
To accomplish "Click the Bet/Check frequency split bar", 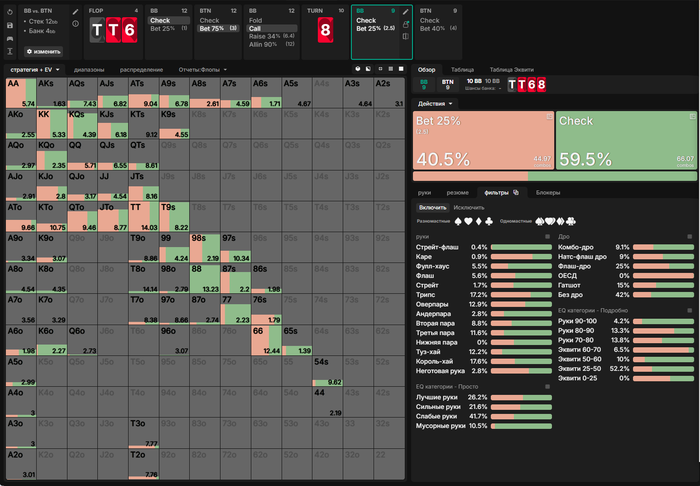I will click(554, 176).
